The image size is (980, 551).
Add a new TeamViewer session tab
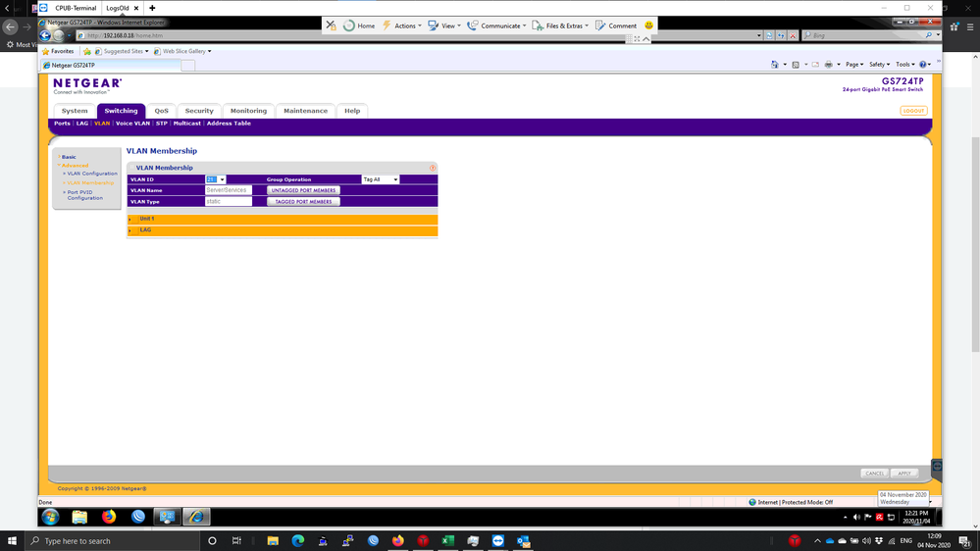152,8
